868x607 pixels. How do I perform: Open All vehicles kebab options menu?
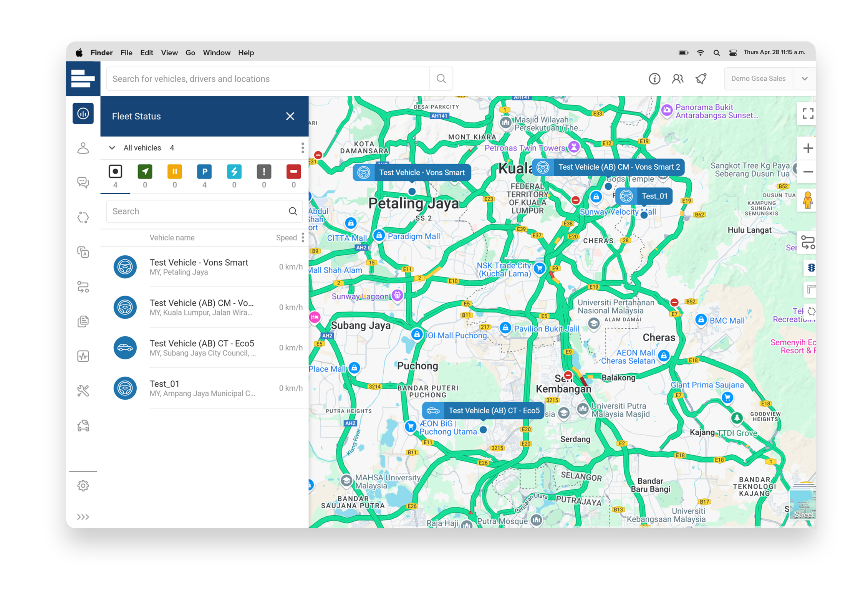303,148
